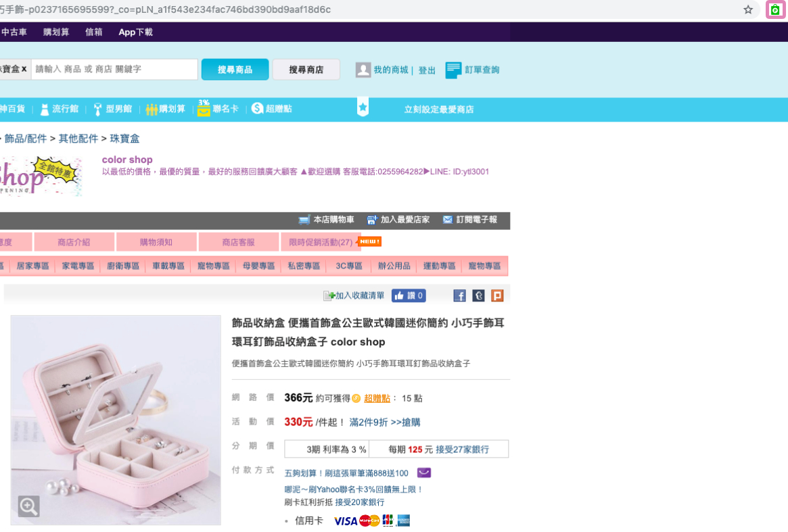788x532 pixels.
Task: Click the Facebook 讚 like button
Action: [409, 296]
